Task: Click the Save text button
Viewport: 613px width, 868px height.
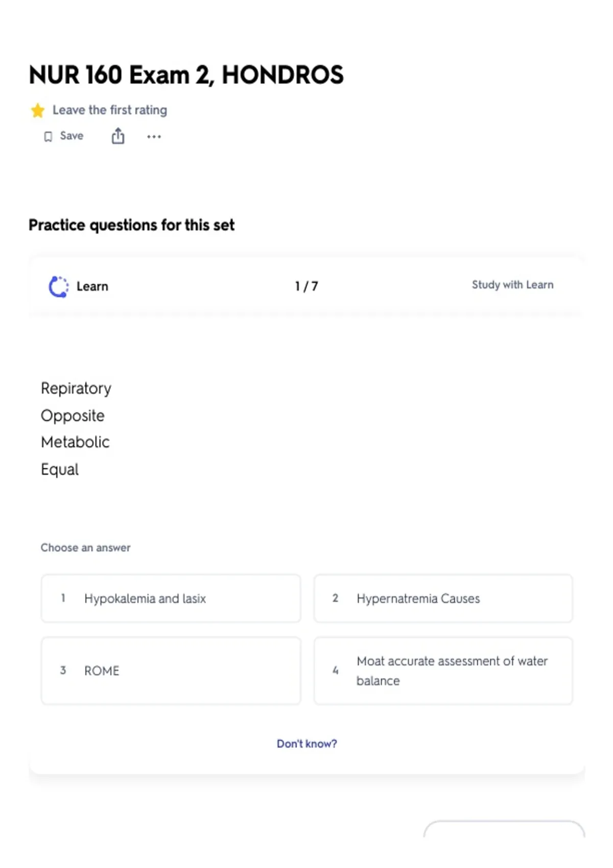Action: click(72, 136)
